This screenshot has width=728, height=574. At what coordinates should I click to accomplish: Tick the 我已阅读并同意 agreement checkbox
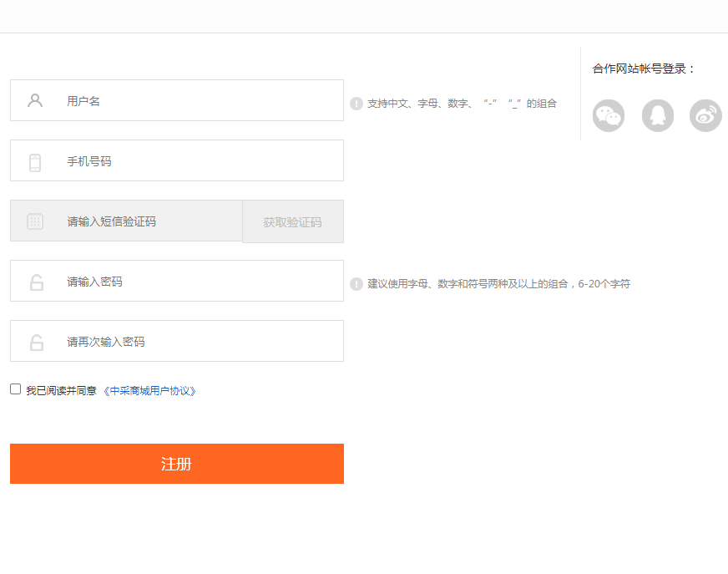coord(15,389)
